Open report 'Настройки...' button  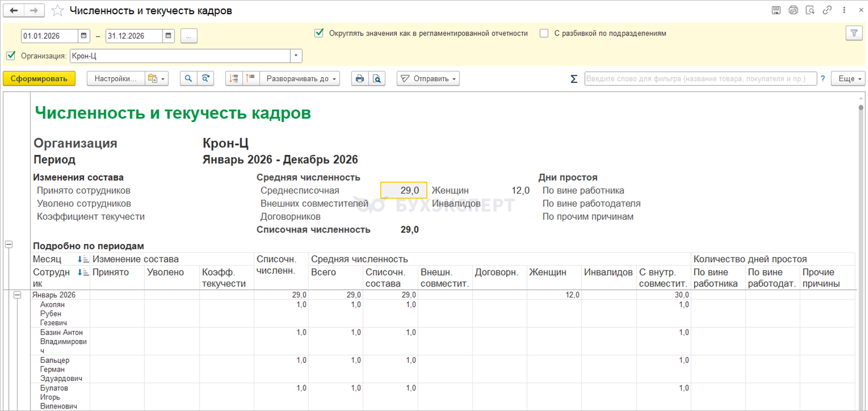coord(115,79)
